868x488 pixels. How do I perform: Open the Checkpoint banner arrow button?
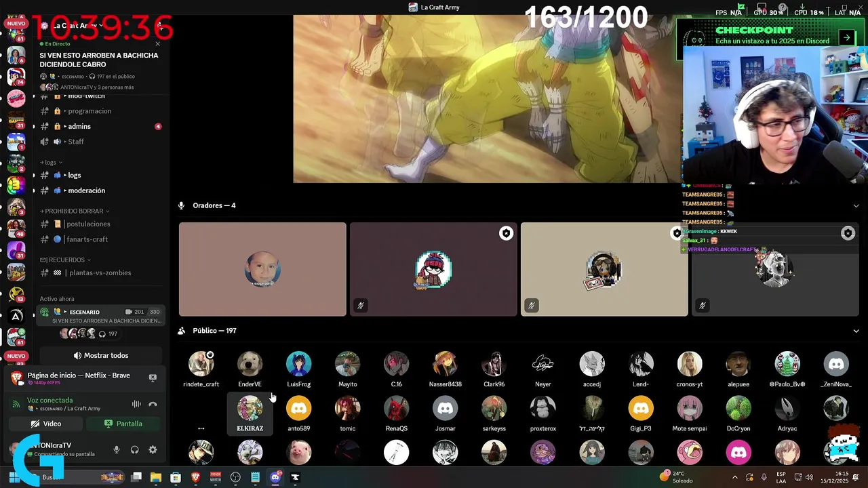point(846,38)
